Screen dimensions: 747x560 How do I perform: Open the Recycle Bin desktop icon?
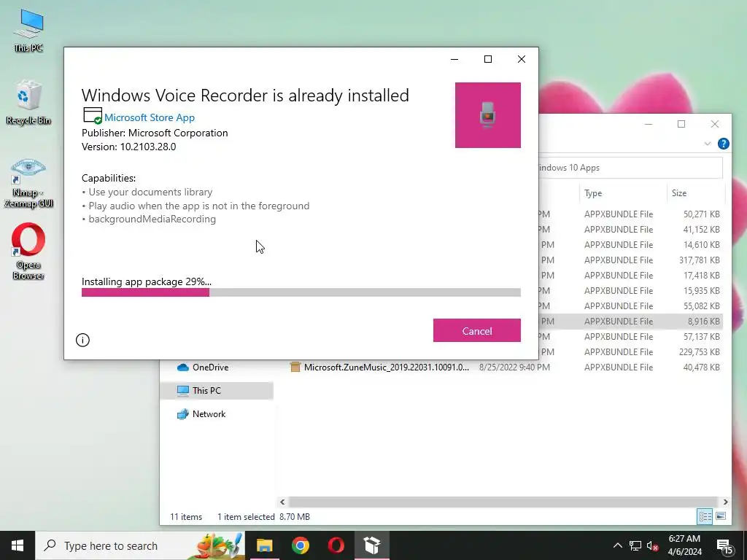point(28,102)
